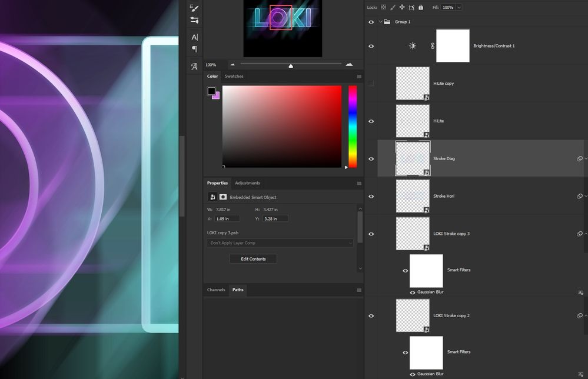
Task: Click the Edit Contents button
Action: click(x=253, y=259)
